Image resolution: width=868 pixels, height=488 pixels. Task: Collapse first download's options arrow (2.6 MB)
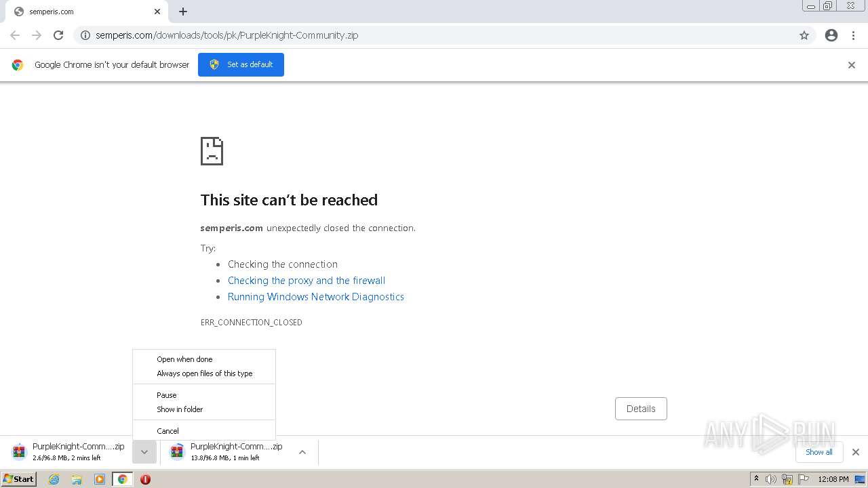pyautogui.click(x=144, y=452)
